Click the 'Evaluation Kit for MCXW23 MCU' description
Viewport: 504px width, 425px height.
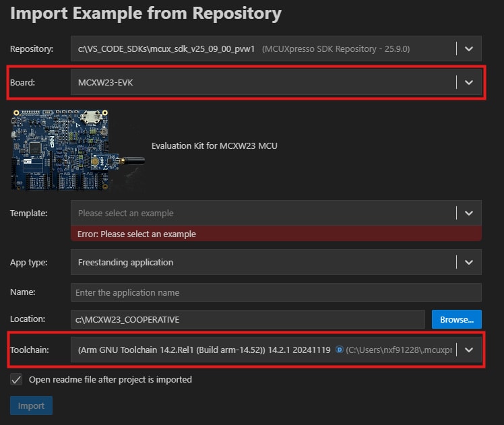[x=214, y=146]
